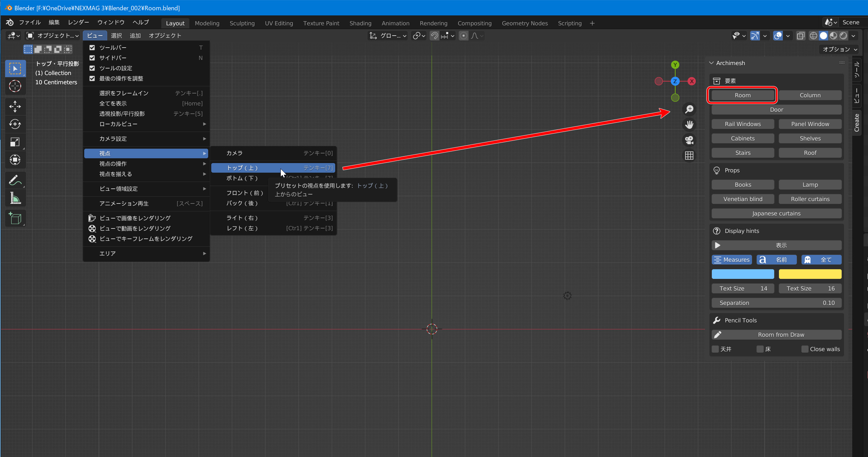This screenshot has width=868, height=457.
Task: Toggle camera view icon in viewport
Action: coord(689,140)
